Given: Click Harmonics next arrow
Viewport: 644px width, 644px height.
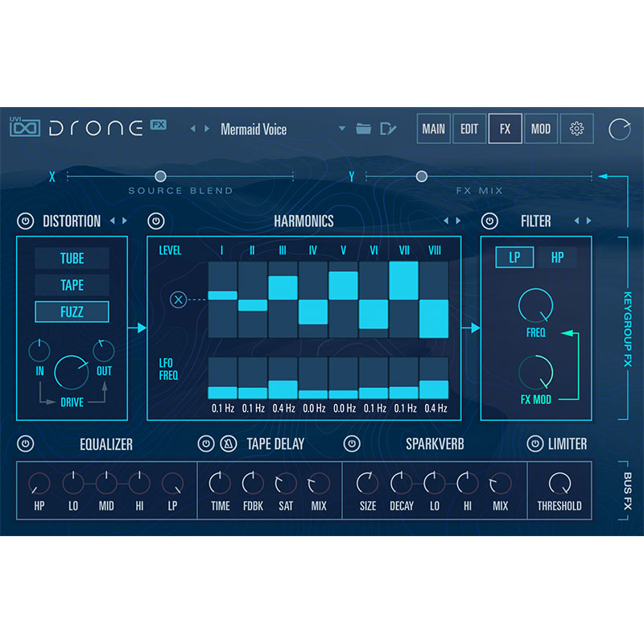Looking at the screenshot, I should [x=458, y=221].
